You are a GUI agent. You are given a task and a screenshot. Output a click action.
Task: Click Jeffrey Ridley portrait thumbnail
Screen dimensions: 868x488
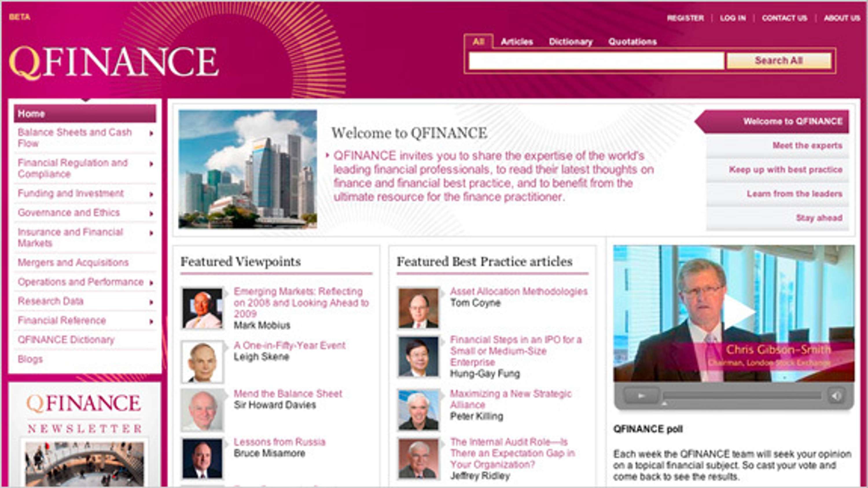[418, 458]
